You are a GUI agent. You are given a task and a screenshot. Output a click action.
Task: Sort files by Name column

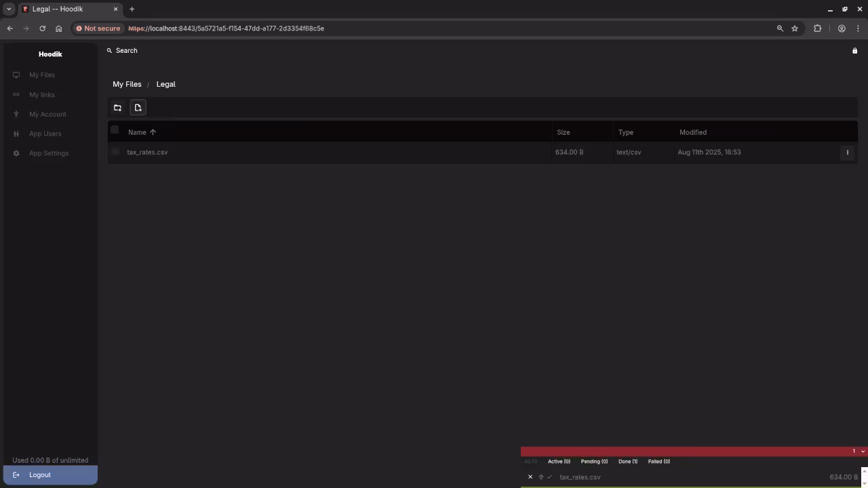point(137,132)
